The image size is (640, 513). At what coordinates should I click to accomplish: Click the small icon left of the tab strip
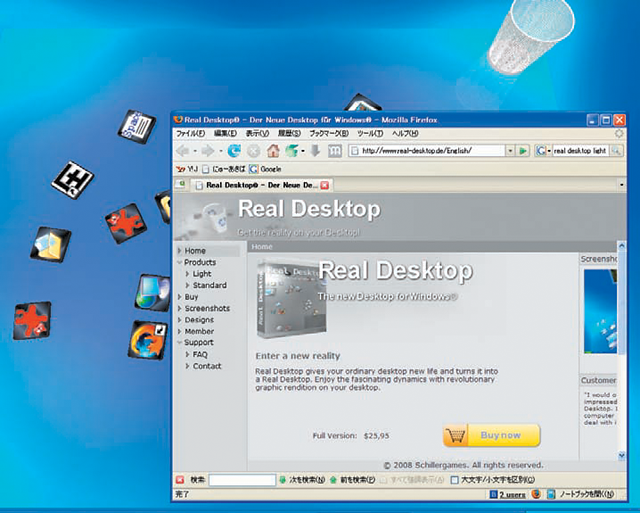click(180, 184)
